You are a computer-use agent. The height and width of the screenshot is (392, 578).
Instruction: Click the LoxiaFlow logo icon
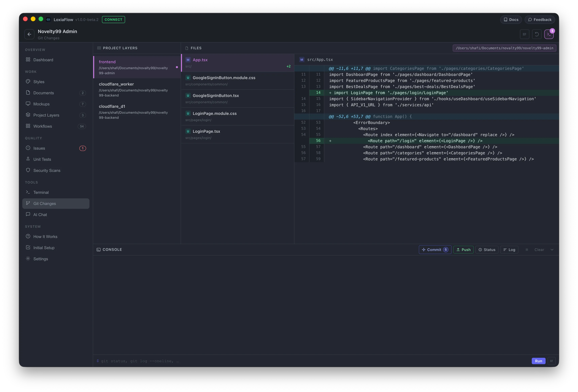click(48, 20)
